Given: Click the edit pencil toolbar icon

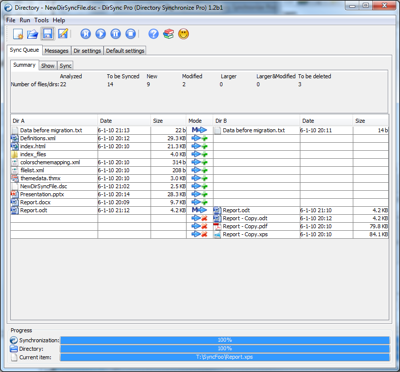Looking at the screenshot, I should [63, 34].
